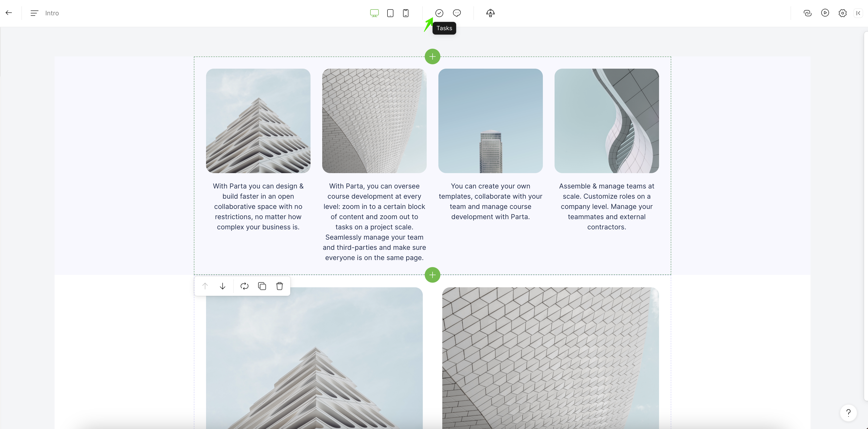The width and height of the screenshot is (868, 429).
Task: Add a block below using the lower plus
Action: coord(432,275)
